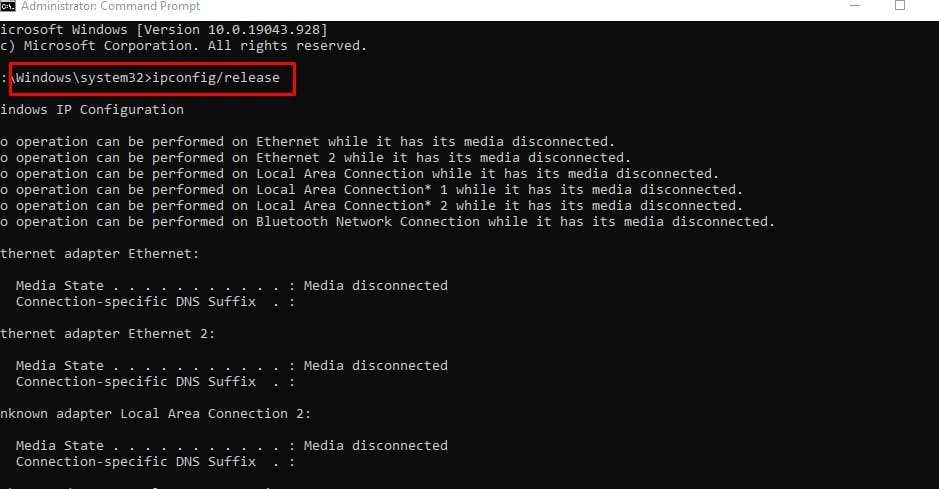939x489 pixels.
Task: Maximize the Command Prompt window
Action: (899, 6)
